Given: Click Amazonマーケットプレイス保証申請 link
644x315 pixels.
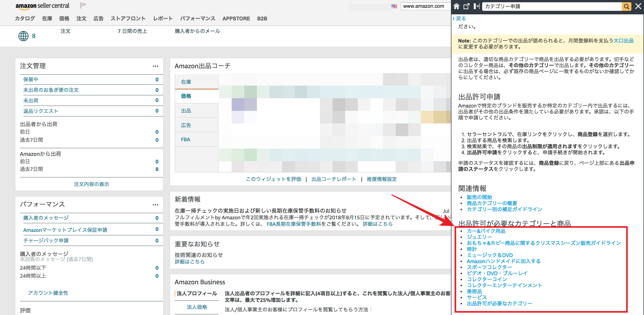Looking at the screenshot, I should pyautogui.click(x=65, y=230).
